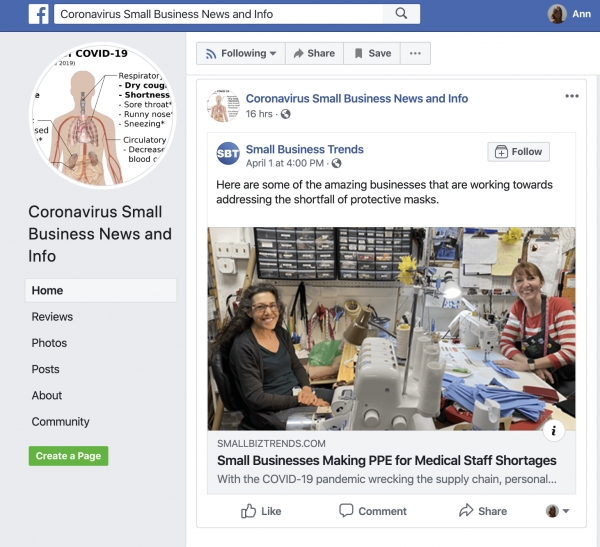Open the post author page name link
This screenshot has width=600, height=547.
coord(357,99)
